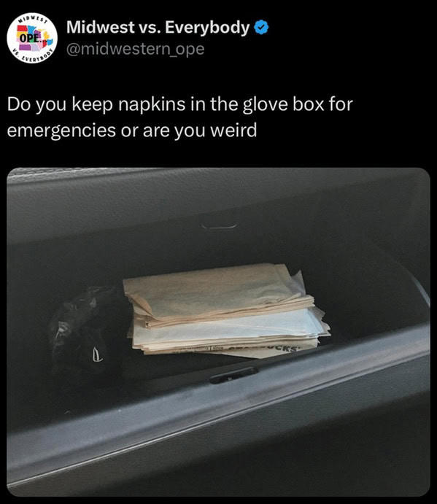The width and height of the screenshot is (437, 504).
Task: Click the glove box lower latch handle
Action: 233,375
